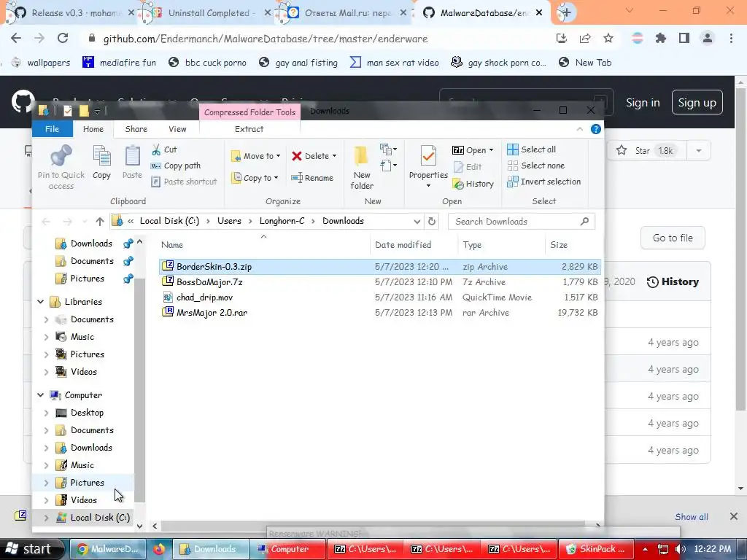The height and width of the screenshot is (560, 747).
Task: Click the taskbar volume icon
Action: coord(680,549)
